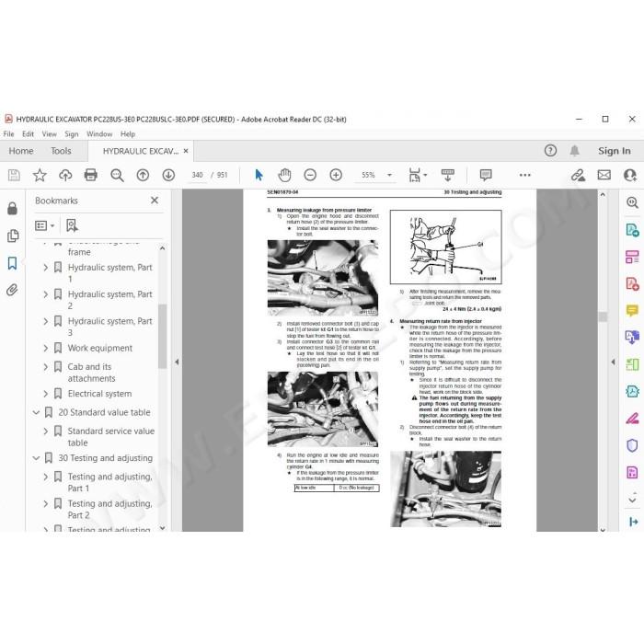Click the page number field 340
Screen dimensions: 644x644
197,176
